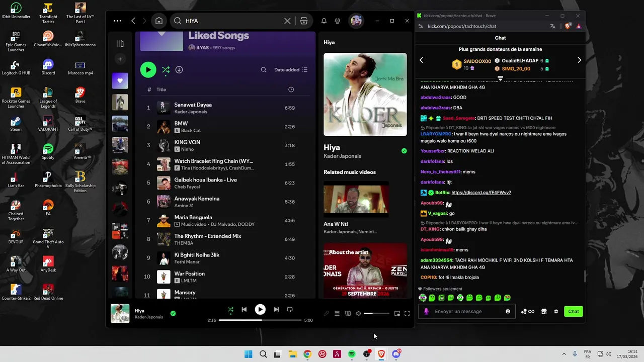This screenshot has width=644, height=362.
Task: Create a new playlist with plus button
Action: tap(120, 59)
